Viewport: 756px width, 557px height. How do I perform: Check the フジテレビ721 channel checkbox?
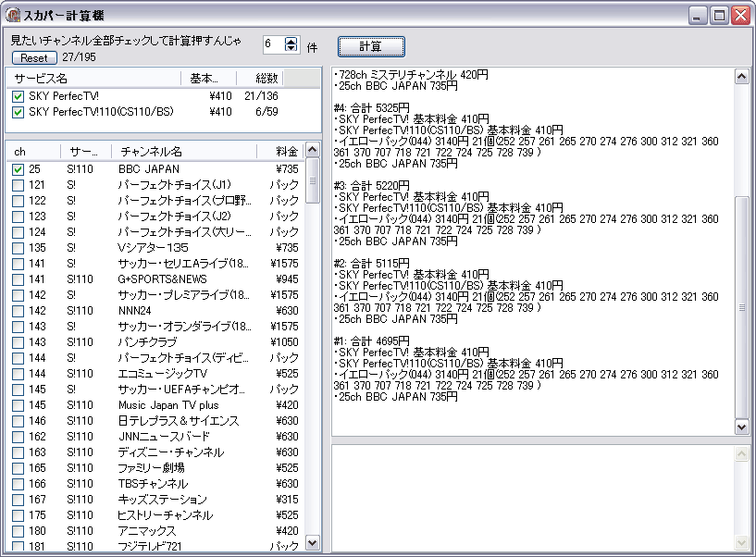point(18,546)
